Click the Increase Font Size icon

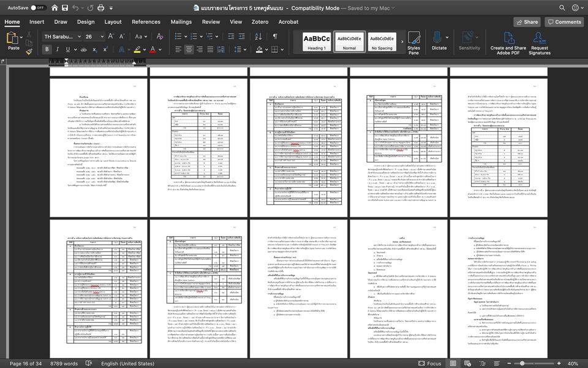(111, 36)
